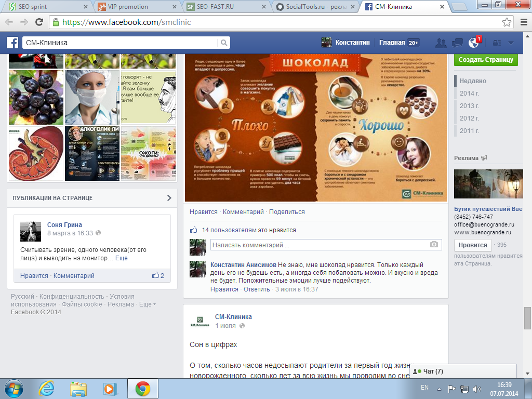532x399 pixels.
Task: Click thumbs-up icon next to 14 likes
Action: click(x=193, y=230)
